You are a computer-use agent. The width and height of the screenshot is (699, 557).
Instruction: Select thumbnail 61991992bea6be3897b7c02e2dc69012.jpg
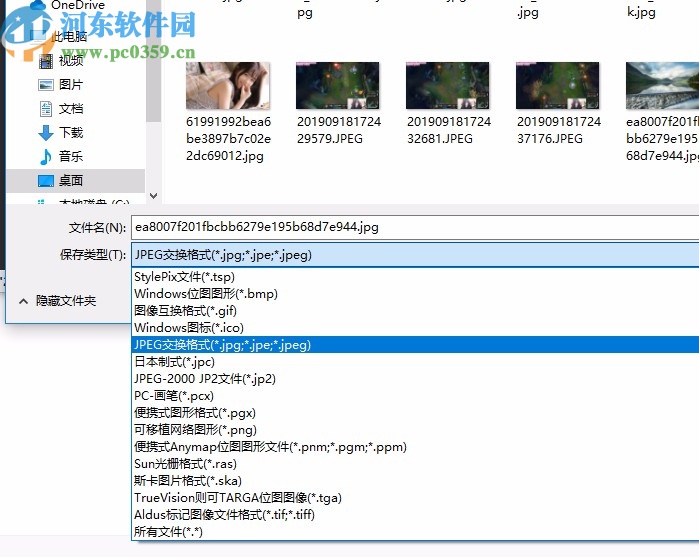pos(228,86)
